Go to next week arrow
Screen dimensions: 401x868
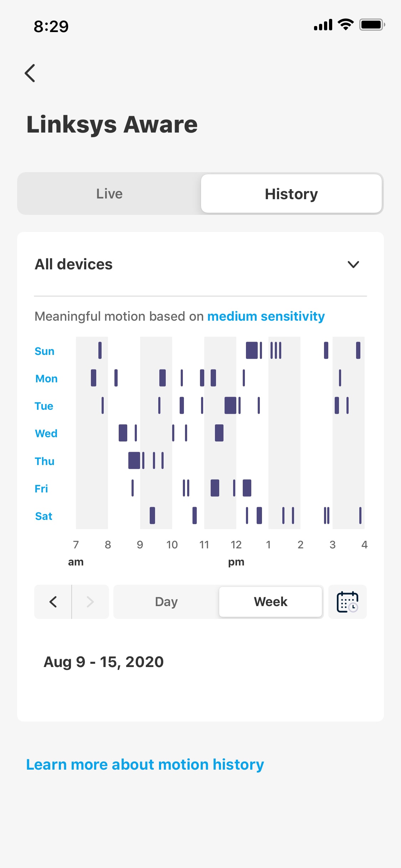(x=90, y=602)
